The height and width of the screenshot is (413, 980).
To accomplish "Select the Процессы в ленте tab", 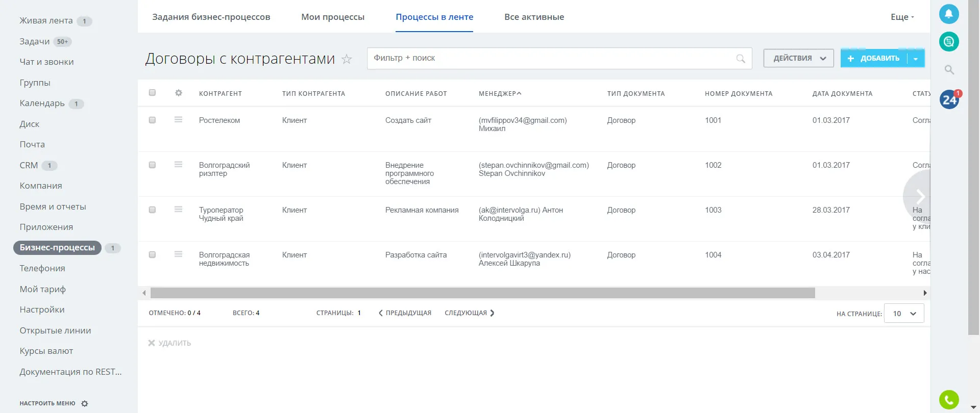I will [x=434, y=17].
